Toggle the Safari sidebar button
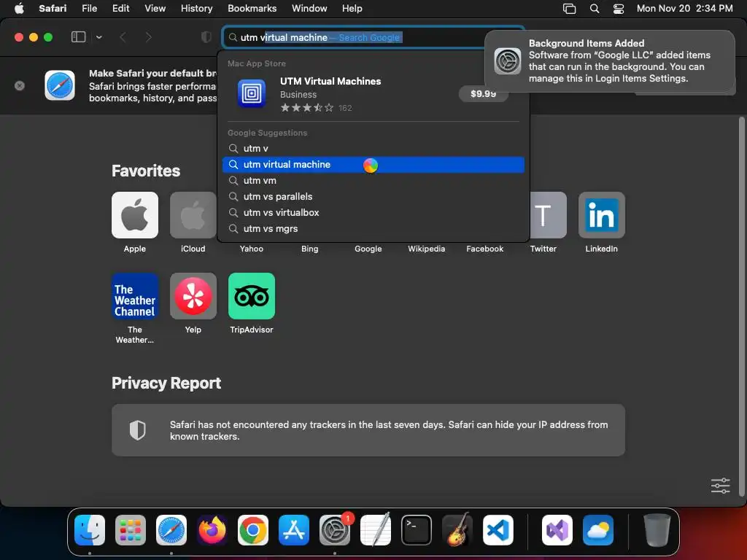 78,36
